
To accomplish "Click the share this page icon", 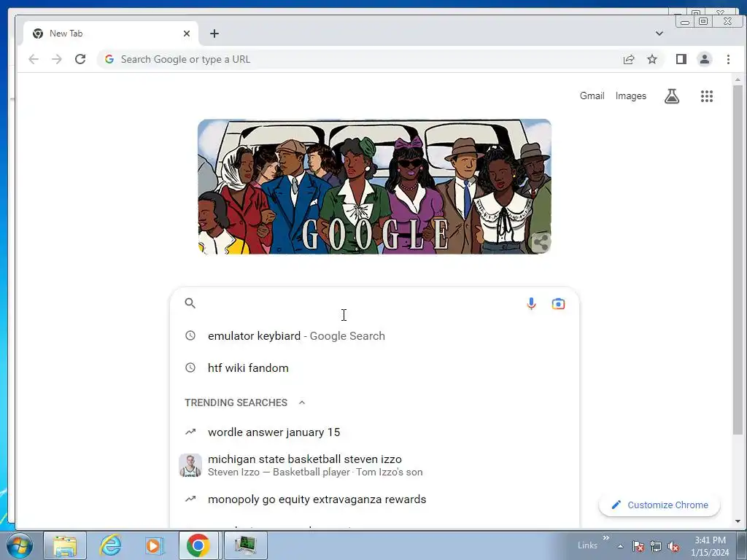I will click(629, 59).
